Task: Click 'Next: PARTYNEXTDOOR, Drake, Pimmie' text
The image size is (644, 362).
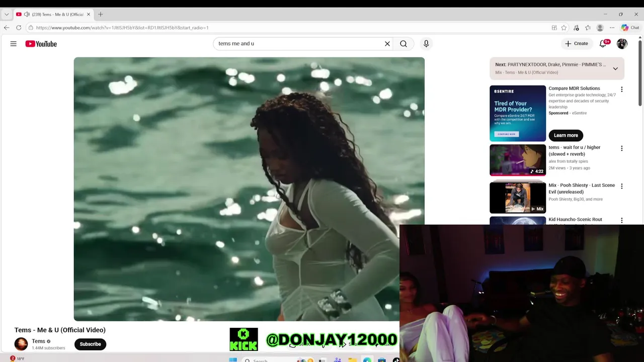Action: [550, 64]
